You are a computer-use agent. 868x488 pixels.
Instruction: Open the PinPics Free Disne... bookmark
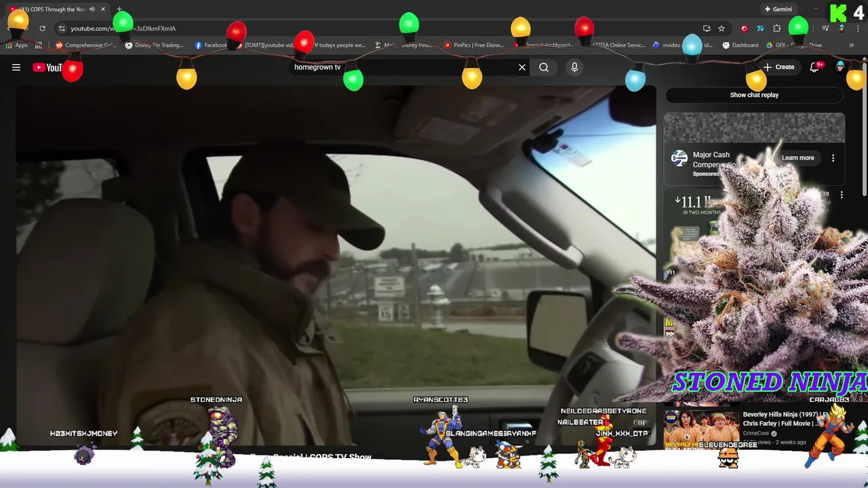[x=474, y=45]
